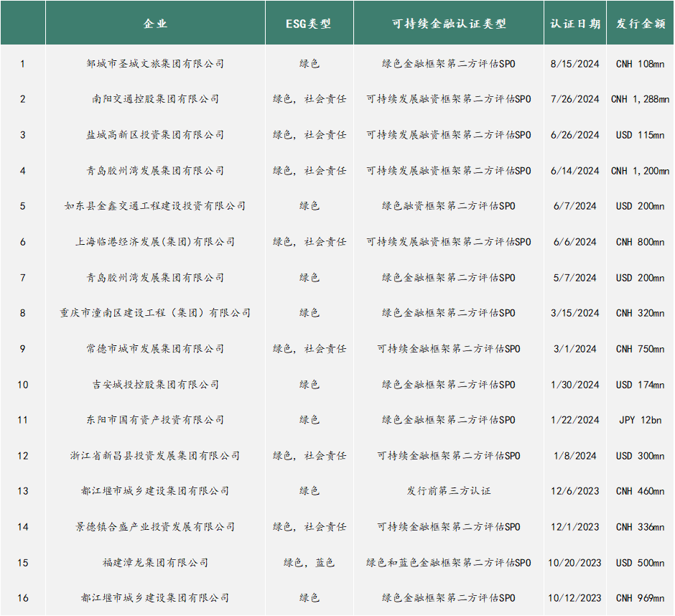
Task: Click amount cell JPY 12bn
Action: point(640,419)
